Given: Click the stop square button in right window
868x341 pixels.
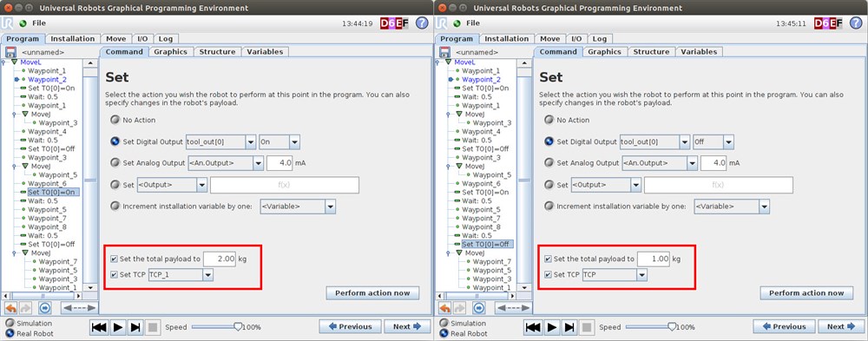Looking at the screenshot, I should coord(588,327).
